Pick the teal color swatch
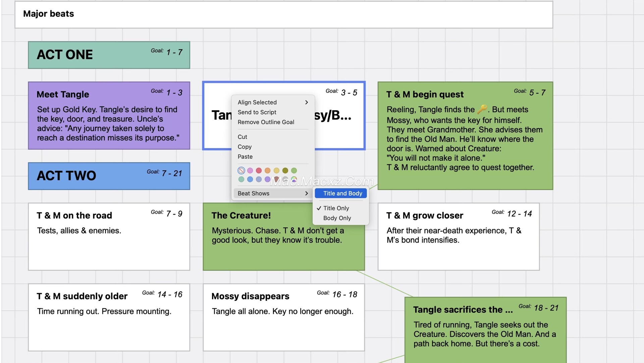The width and height of the screenshot is (644, 363). [241, 179]
